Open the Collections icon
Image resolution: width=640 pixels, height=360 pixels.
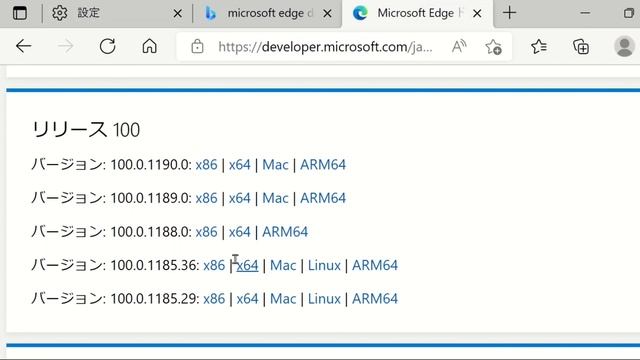(581, 47)
